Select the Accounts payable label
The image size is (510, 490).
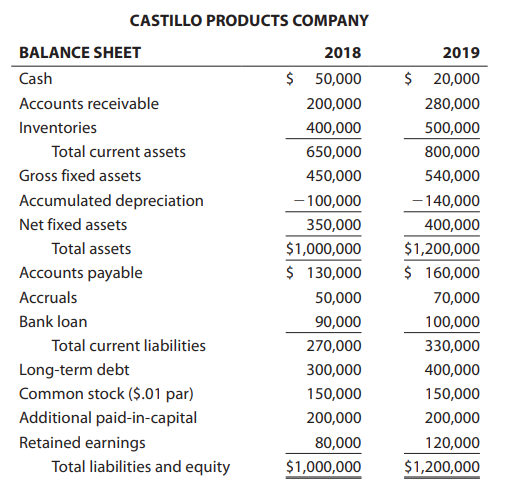(81, 273)
